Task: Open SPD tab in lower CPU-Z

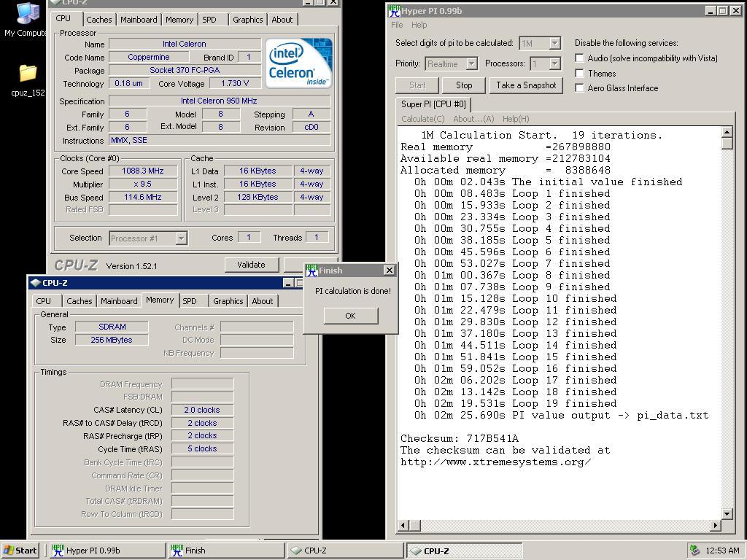Action: (190, 301)
